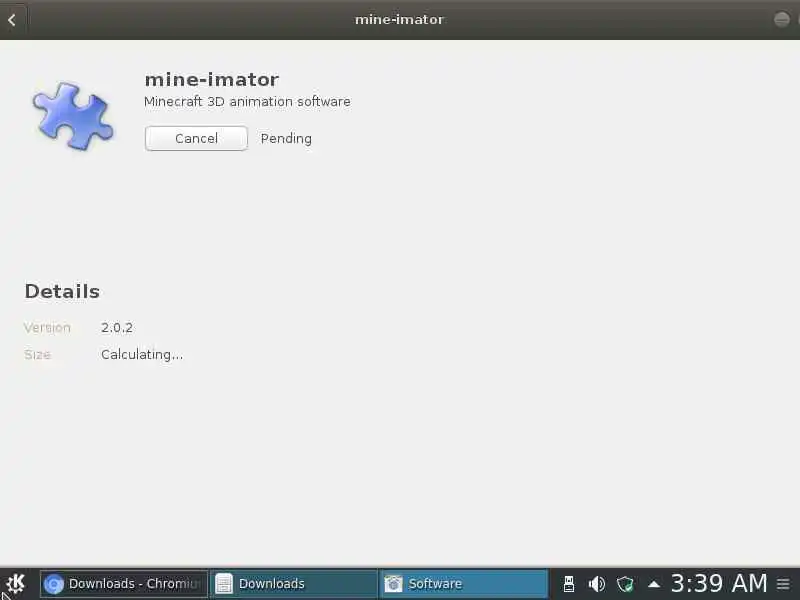800x600 pixels.
Task: Click the mine-imator window title
Action: coord(399,19)
